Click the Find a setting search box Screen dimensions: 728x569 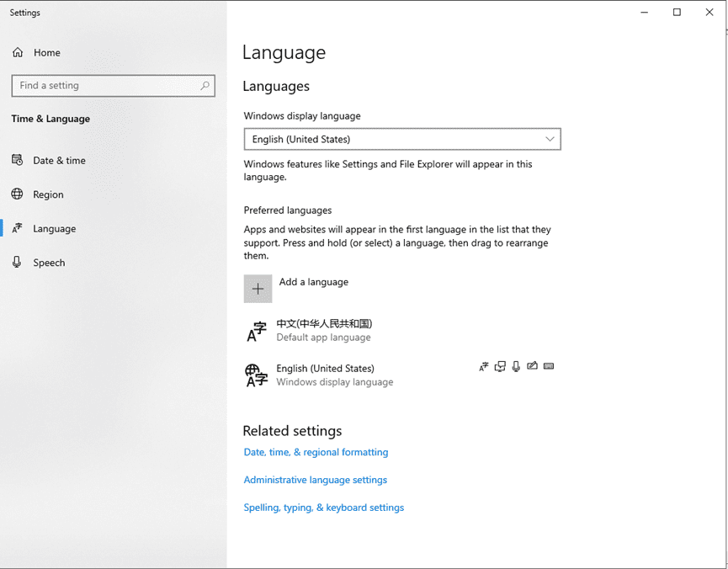click(105, 86)
